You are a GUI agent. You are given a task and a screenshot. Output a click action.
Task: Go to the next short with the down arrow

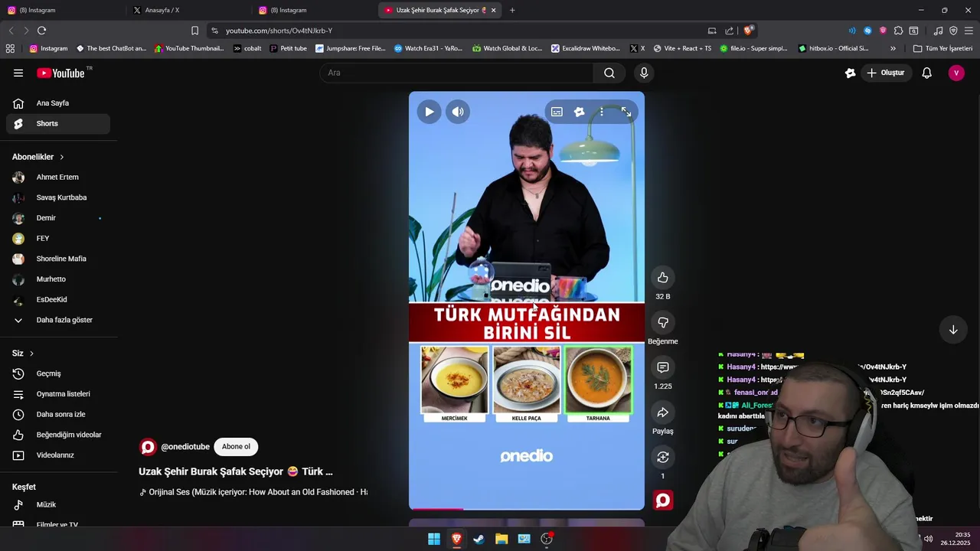click(953, 330)
